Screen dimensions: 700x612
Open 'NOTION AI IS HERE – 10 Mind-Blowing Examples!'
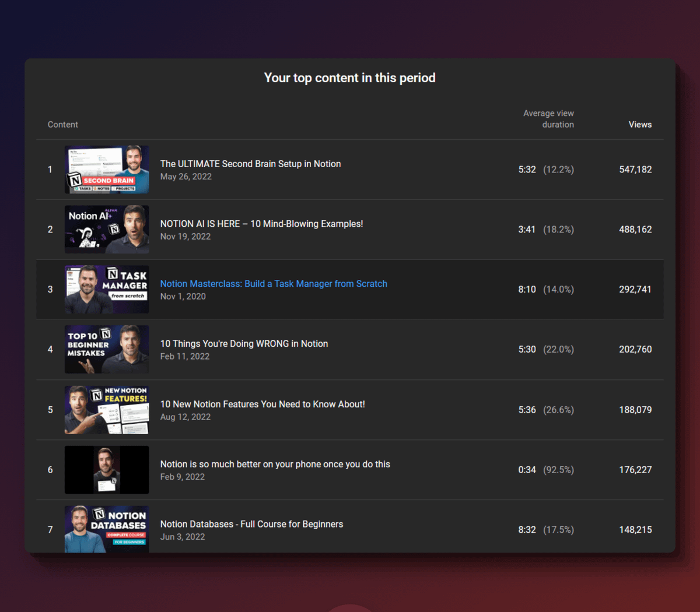tap(261, 224)
